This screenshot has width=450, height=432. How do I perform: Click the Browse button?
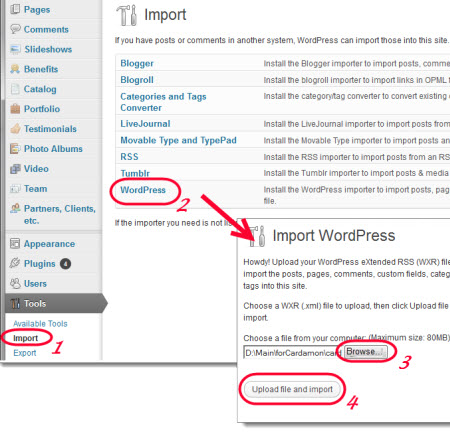(x=365, y=352)
